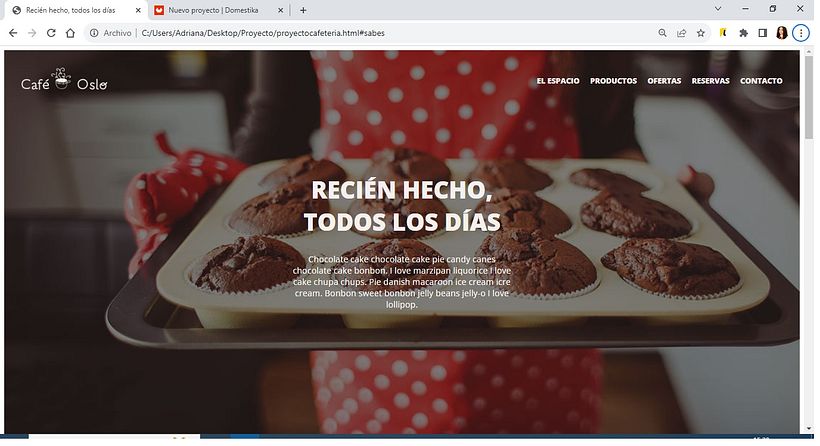Go to the Productos section link
820x446 pixels.
(613, 81)
